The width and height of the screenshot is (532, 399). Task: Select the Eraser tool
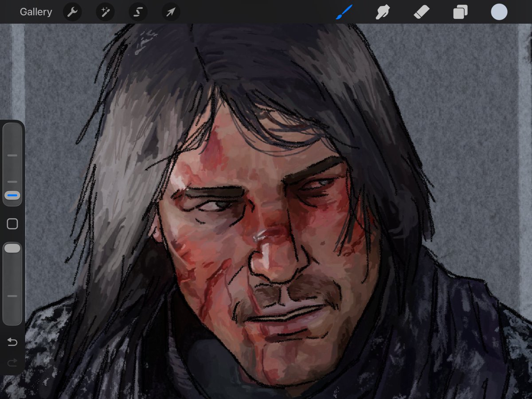421,12
